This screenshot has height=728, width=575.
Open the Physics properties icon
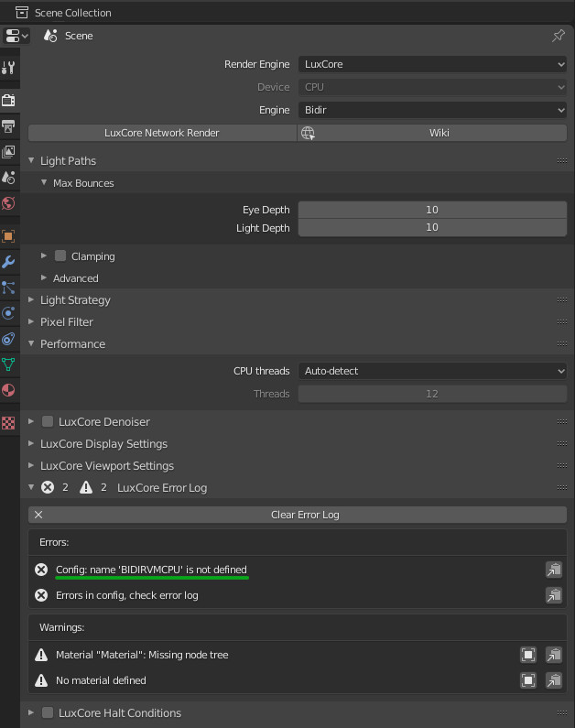(x=9, y=312)
